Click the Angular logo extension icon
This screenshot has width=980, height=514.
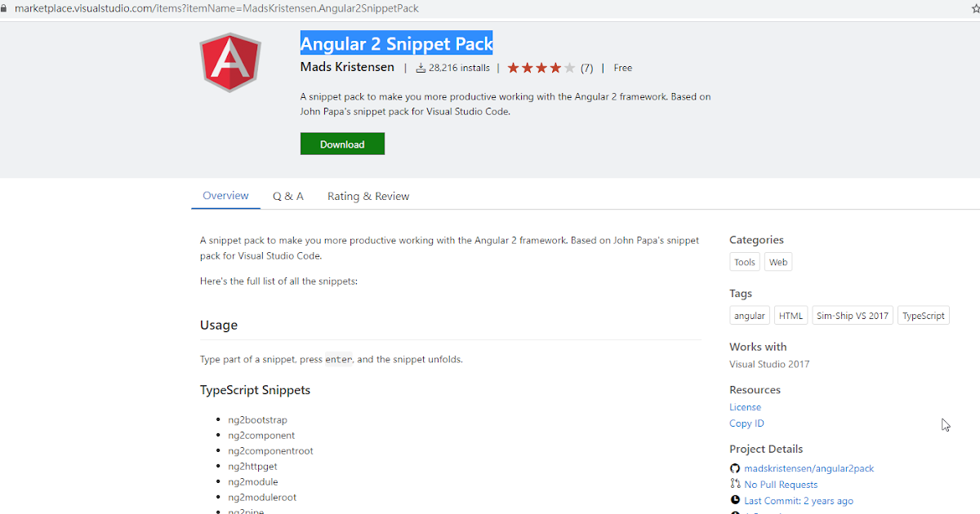click(230, 62)
